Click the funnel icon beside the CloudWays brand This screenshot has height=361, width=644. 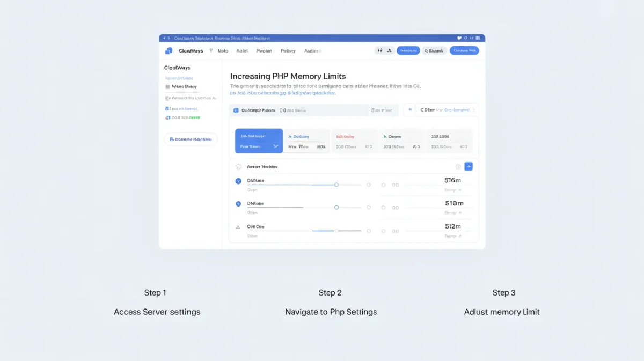pos(211,50)
